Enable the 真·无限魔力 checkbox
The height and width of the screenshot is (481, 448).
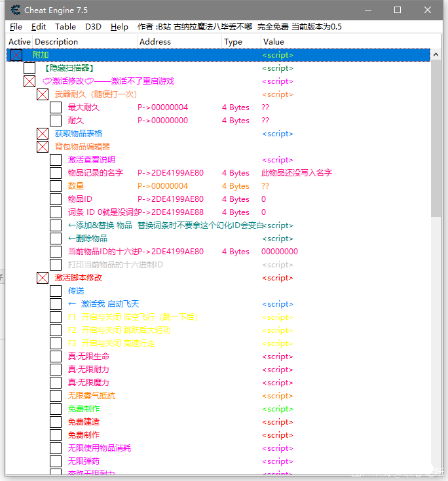click(x=56, y=383)
